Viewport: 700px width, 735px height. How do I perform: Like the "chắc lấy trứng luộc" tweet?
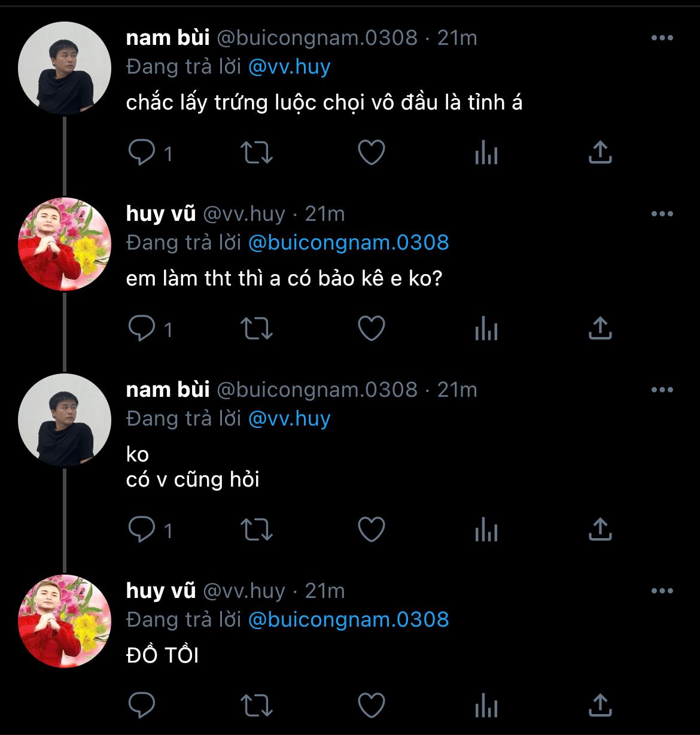371,153
